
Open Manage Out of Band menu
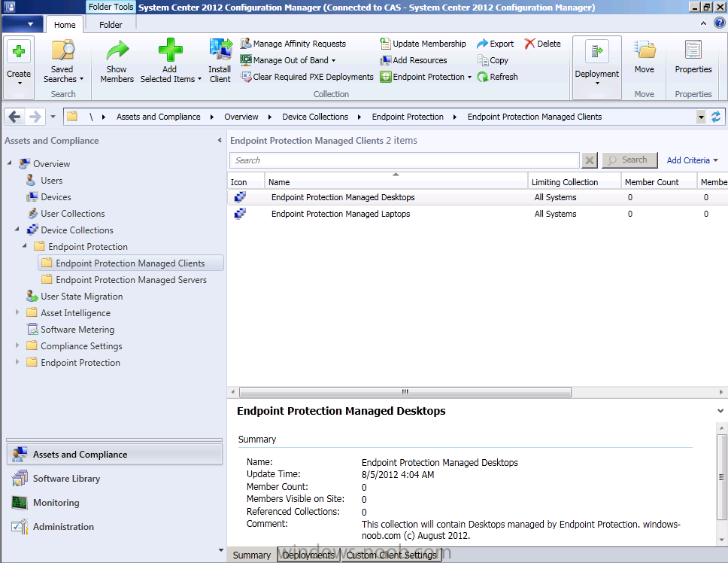(288, 60)
